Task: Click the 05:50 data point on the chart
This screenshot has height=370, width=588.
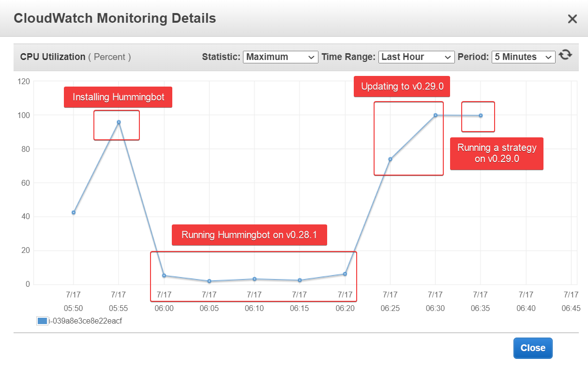Action: pos(74,212)
